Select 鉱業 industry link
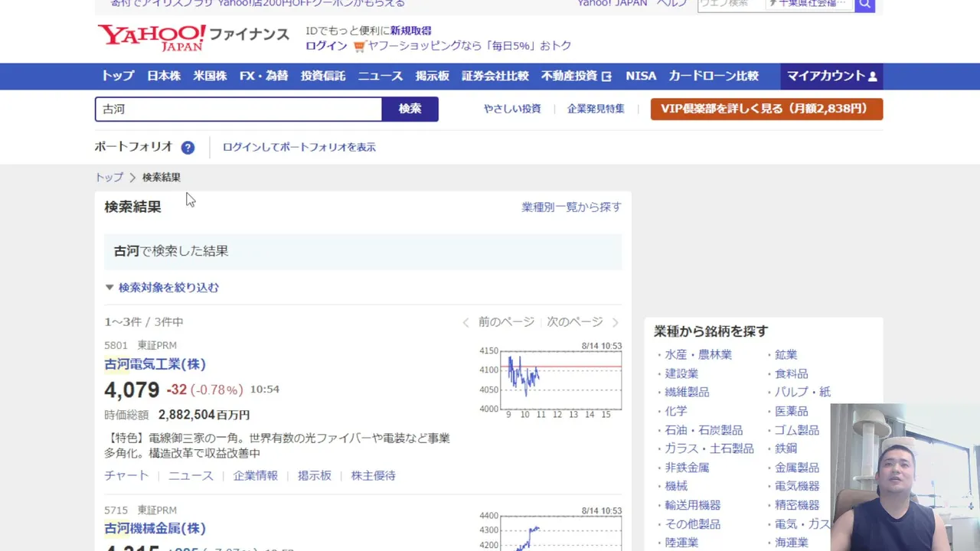The width and height of the screenshot is (980, 551). tap(786, 354)
